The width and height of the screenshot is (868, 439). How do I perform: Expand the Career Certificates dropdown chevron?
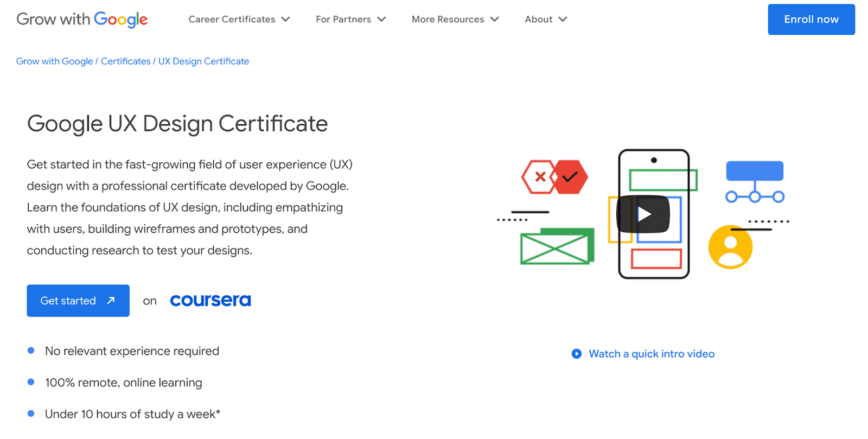286,20
